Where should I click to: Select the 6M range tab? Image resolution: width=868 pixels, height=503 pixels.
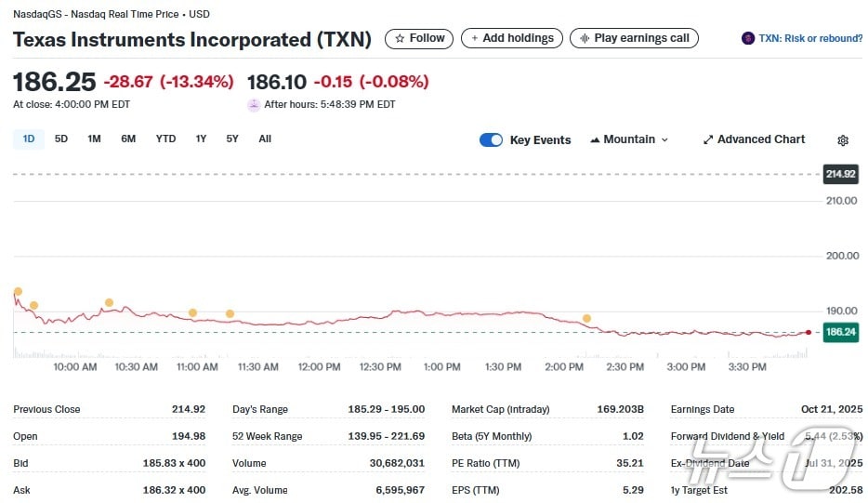click(128, 139)
